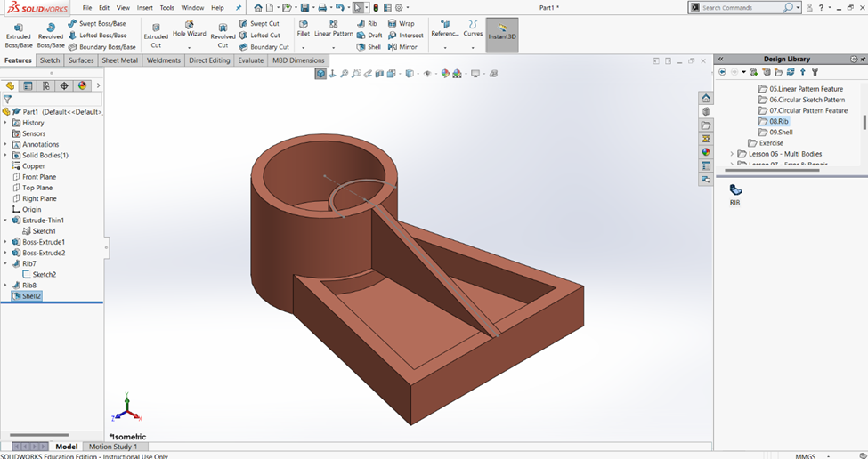The width and height of the screenshot is (868, 459).
Task: Activate the Linear Pattern tool
Action: (x=333, y=28)
